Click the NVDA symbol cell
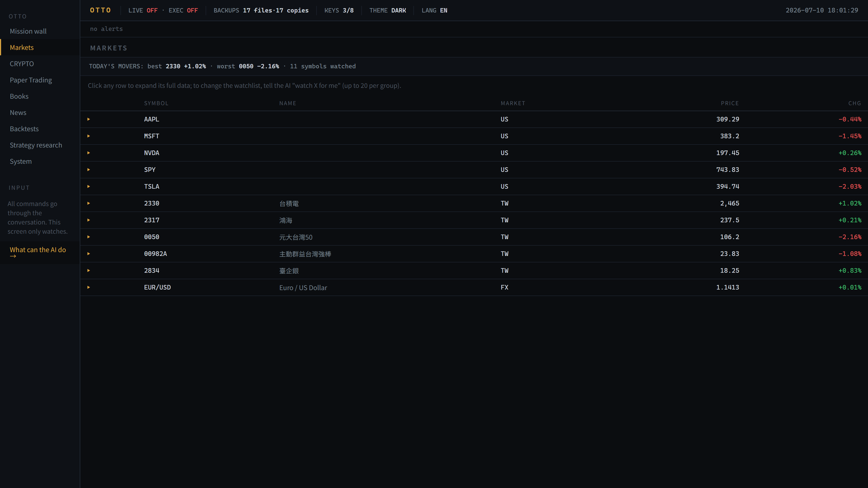Screen dimensions: 868x488 152,153
